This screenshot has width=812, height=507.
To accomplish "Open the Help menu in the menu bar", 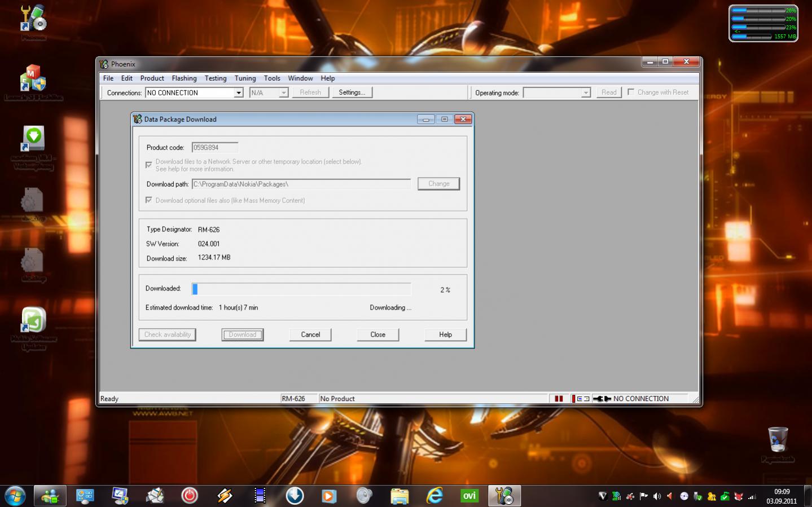I will pyautogui.click(x=328, y=78).
